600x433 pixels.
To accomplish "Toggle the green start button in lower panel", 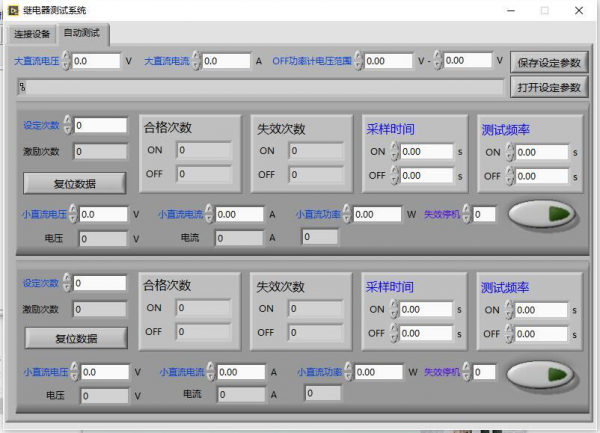I will pyautogui.click(x=541, y=373).
